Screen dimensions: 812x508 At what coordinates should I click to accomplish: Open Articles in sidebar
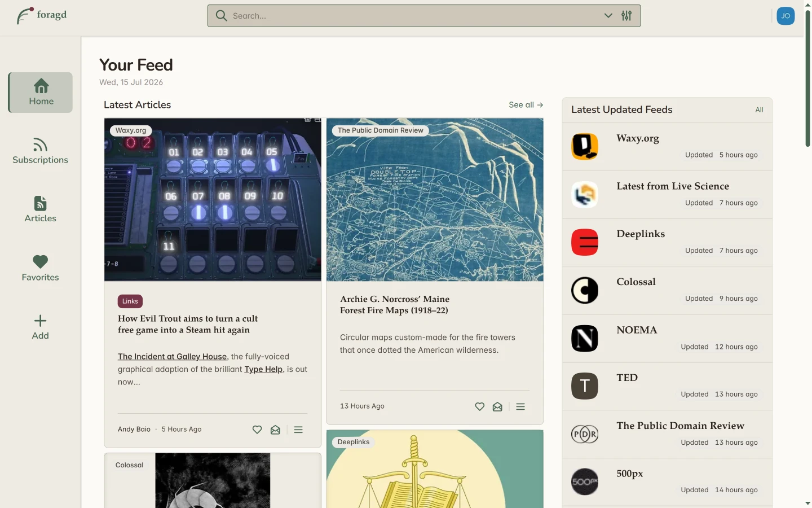[41, 209]
